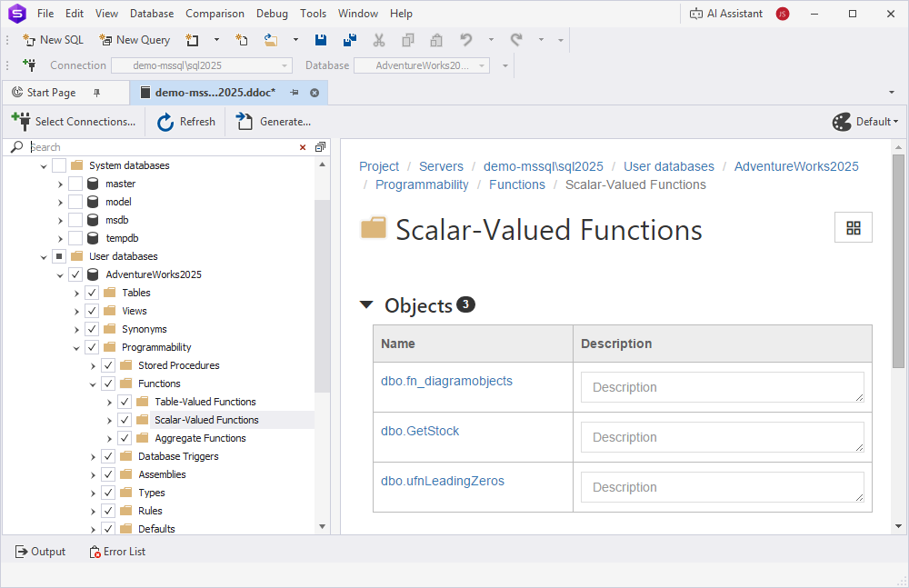Collapse the Functions folder node

(x=93, y=384)
